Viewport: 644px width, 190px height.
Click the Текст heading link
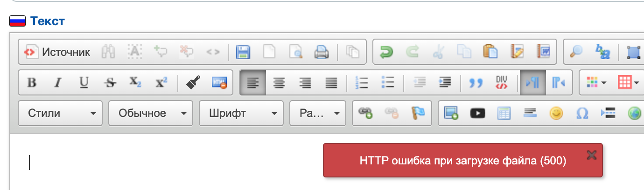pos(48,21)
